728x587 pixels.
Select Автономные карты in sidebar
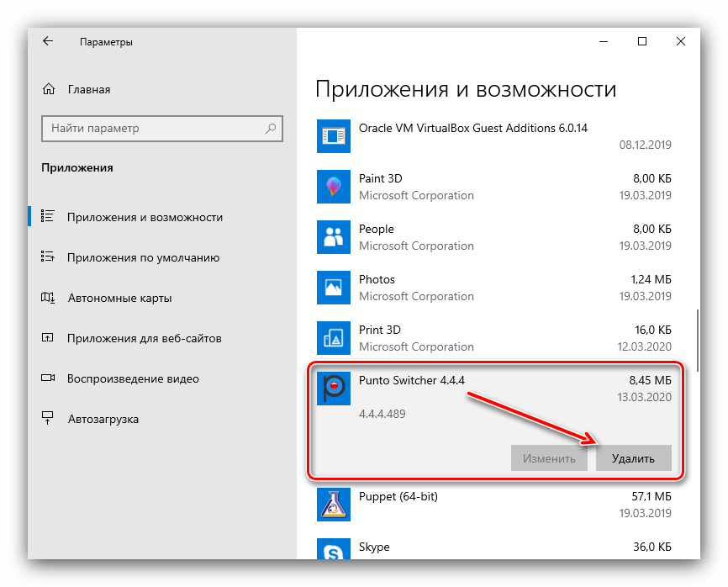(119, 298)
